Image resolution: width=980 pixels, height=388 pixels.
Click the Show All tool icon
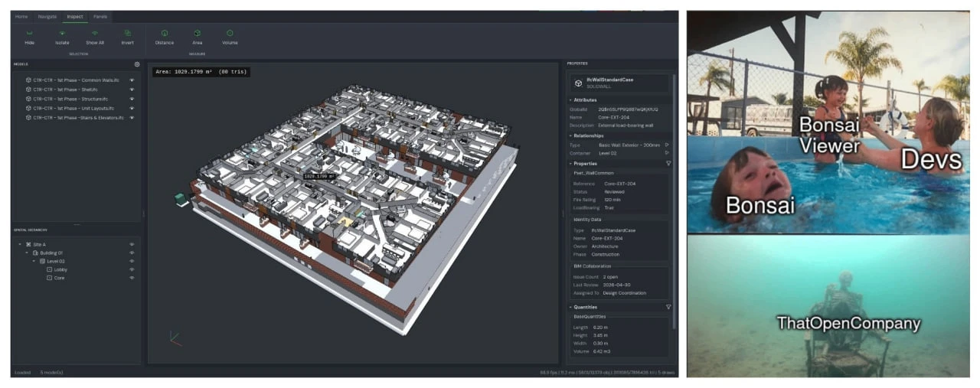[x=95, y=33]
